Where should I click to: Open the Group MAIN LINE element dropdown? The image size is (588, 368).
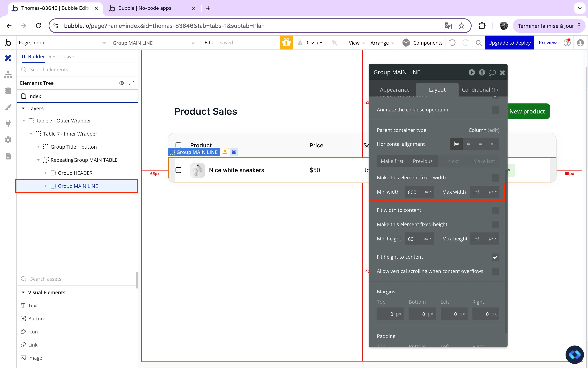click(x=154, y=43)
